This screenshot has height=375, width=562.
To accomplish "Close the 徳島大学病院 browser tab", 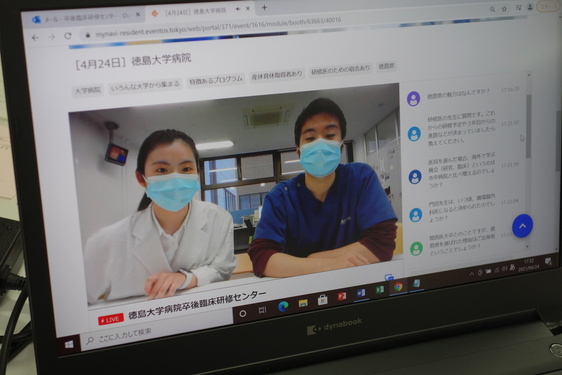I will [x=248, y=8].
